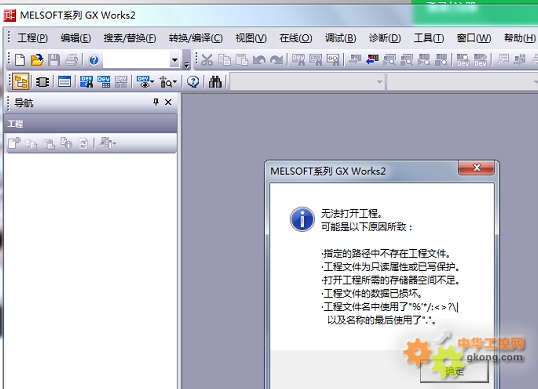This screenshot has width=538, height=389.
Task: Click the blue Dev device list icon
Action: coord(103,82)
